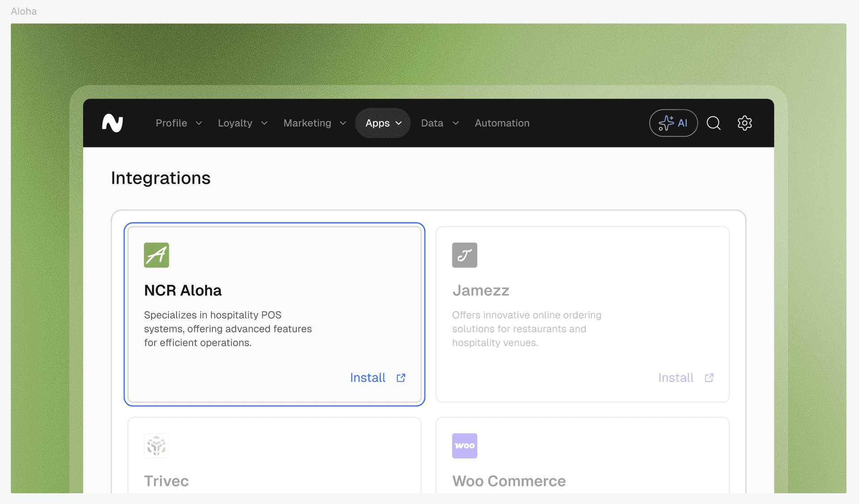Expand the Data dropdown menu
This screenshot has height=504, width=859.
click(440, 123)
